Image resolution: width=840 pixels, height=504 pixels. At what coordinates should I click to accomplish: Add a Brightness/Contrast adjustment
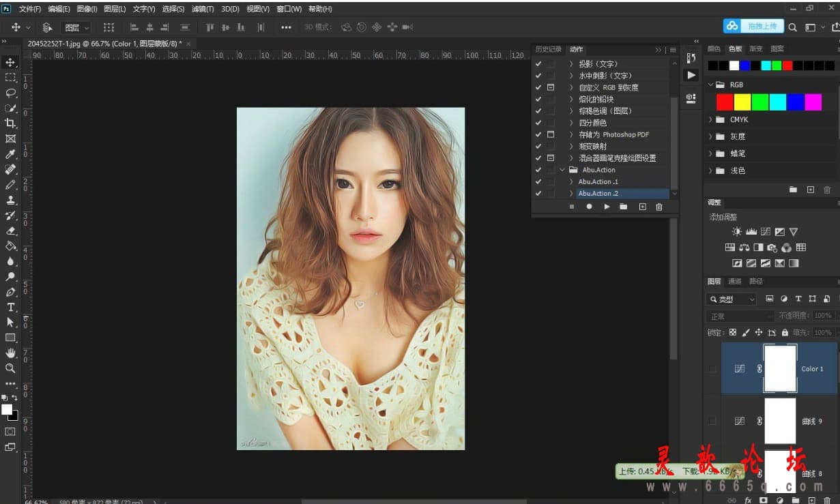tap(737, 232)
